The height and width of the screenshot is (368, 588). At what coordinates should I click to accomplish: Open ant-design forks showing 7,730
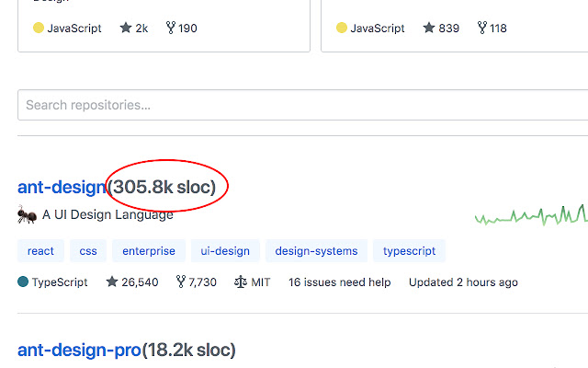tap(196, 282)
